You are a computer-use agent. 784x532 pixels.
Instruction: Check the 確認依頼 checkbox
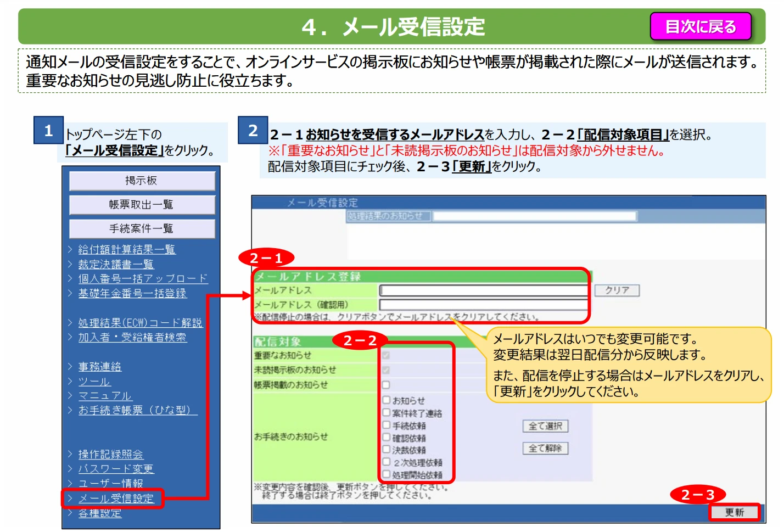click(x=386, y=438)
